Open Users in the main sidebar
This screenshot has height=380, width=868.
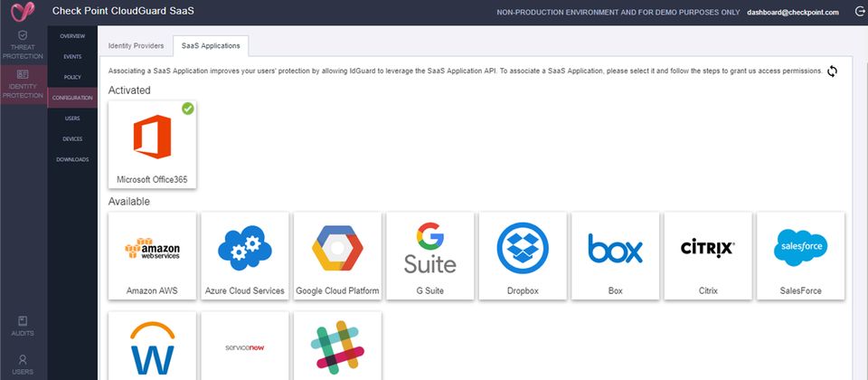point(23,365)
